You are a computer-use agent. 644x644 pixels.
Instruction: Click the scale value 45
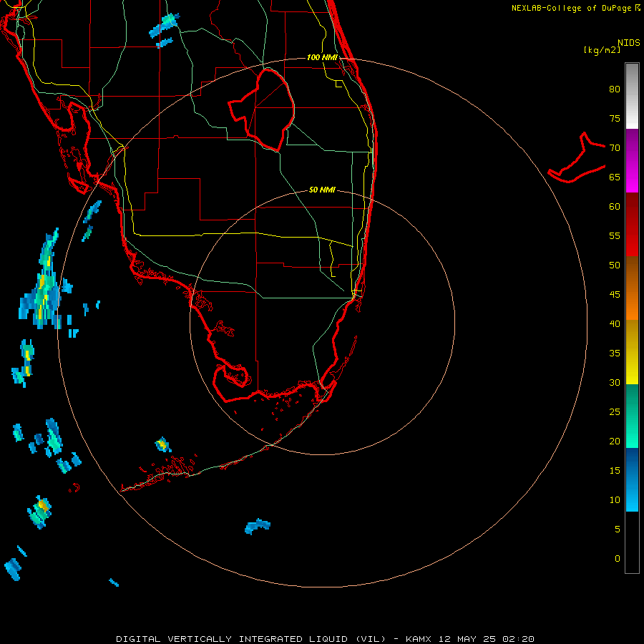615,295
